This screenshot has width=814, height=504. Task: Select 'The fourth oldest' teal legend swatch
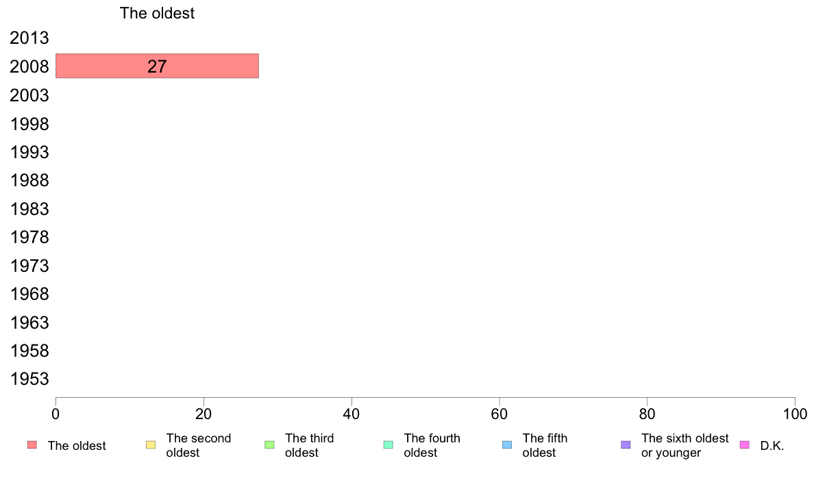(388, 445)
